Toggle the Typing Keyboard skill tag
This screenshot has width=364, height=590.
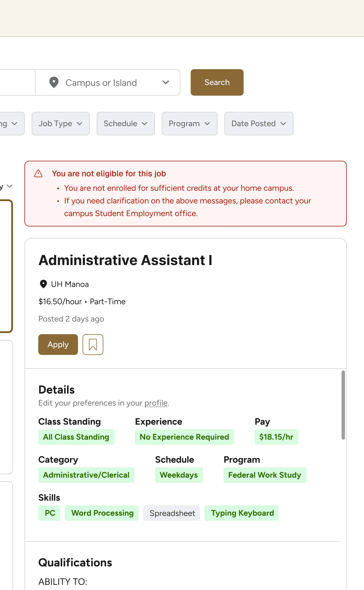pos(242,513)
